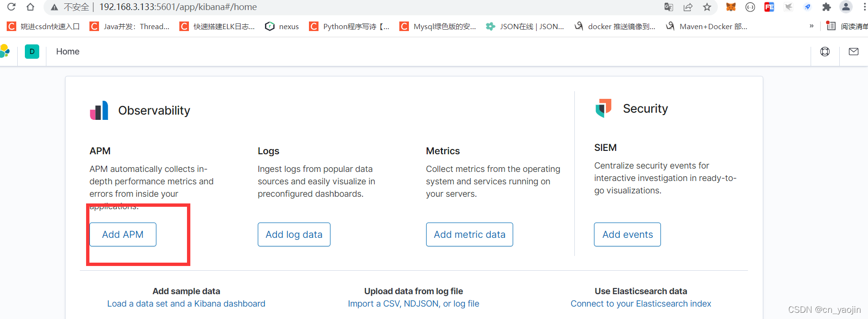Image resolution: width=868 pixels, height=319 pixels.
Task: Click the gray bird extension icon
Action: 789,7
